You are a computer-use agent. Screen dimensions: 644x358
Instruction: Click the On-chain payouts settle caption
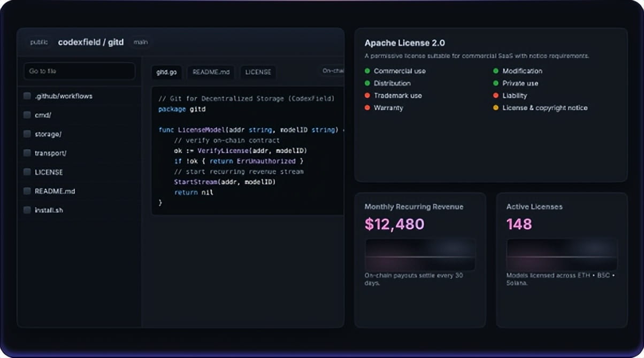(414, 279)
